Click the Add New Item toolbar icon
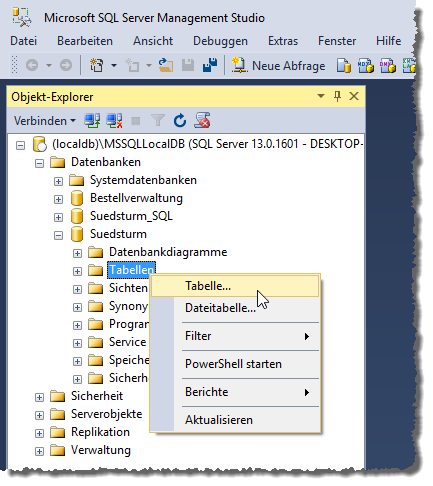The height and width of the screenshot is (486, 433). pyautogui.click(x=132, y=65)
